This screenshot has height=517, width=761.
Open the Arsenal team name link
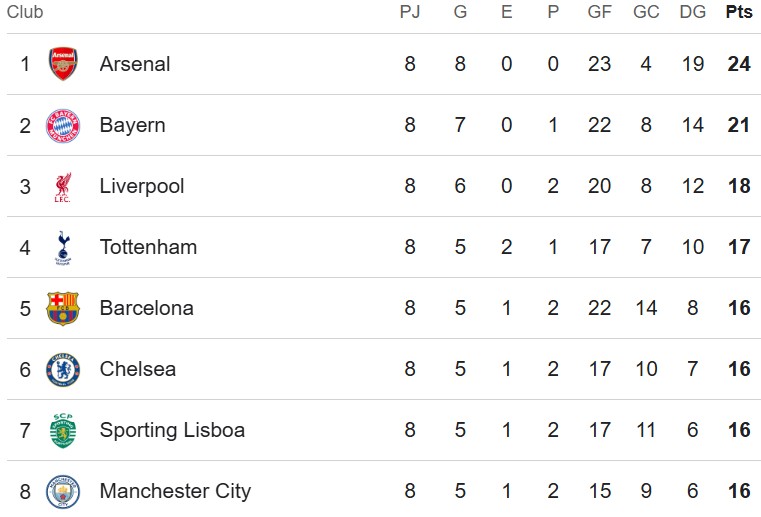pyautogui.click(x=135, y=64)
